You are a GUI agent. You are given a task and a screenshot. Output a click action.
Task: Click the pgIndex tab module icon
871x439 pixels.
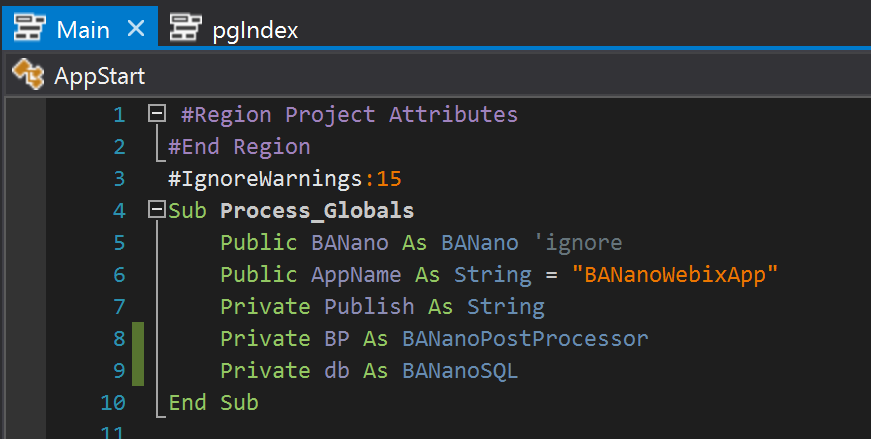(x=185, y=29)
